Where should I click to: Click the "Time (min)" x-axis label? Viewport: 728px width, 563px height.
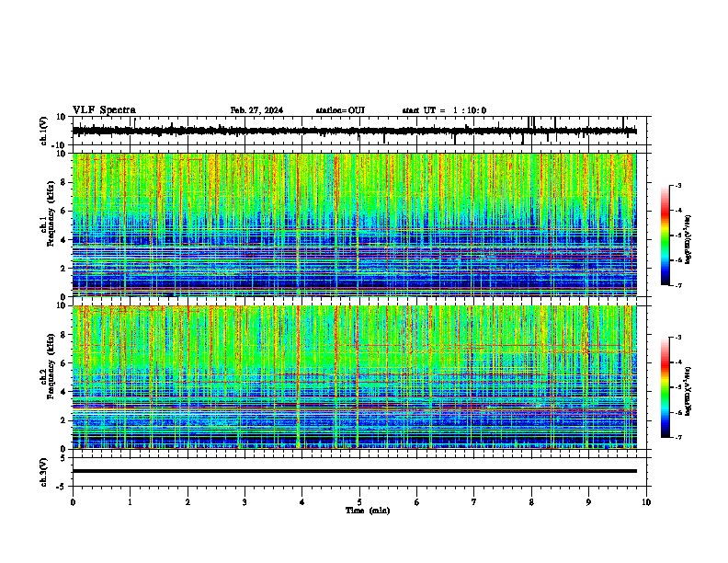(x=368, y=511)
